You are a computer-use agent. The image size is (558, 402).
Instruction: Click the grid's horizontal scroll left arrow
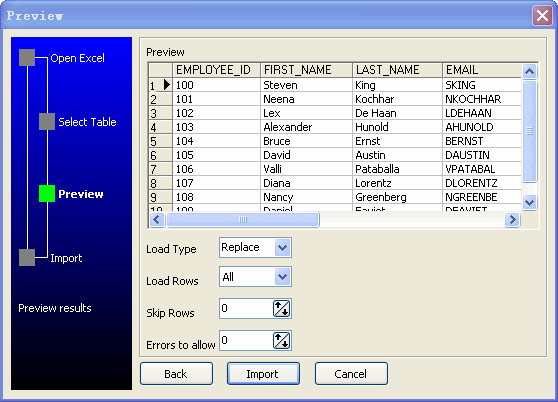[x=157, y=219]
